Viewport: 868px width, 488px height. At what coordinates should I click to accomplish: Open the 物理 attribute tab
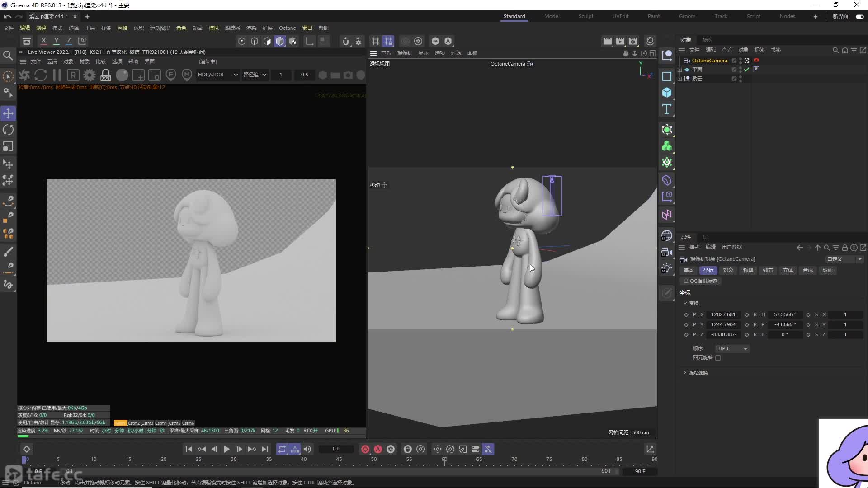tap(748, 270)
